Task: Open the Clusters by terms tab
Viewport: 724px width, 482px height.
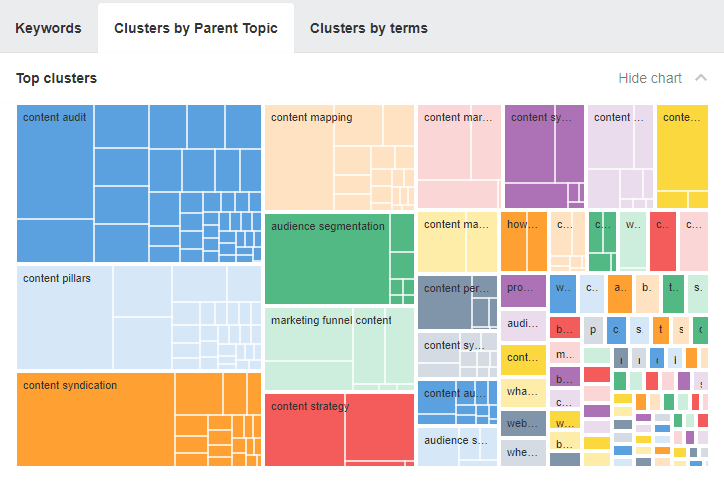Action: click(x=369, y=28)
